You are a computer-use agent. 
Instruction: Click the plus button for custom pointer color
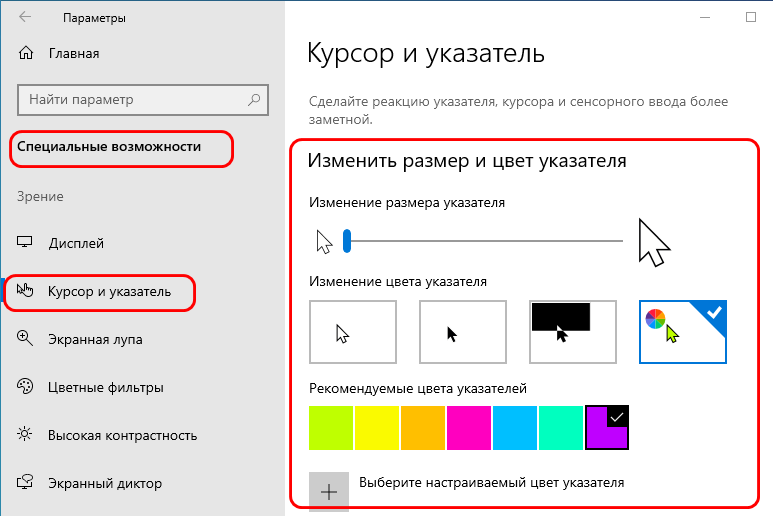(x=329, y=491)
